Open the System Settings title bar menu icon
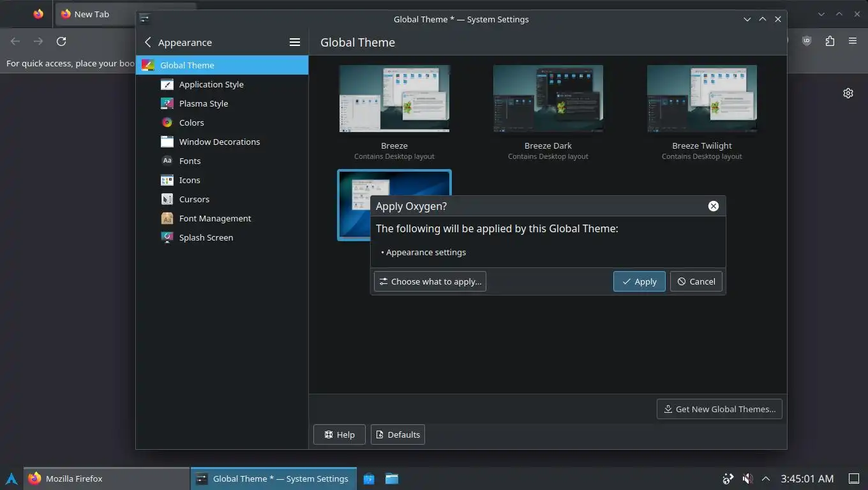 coord(145,19)
